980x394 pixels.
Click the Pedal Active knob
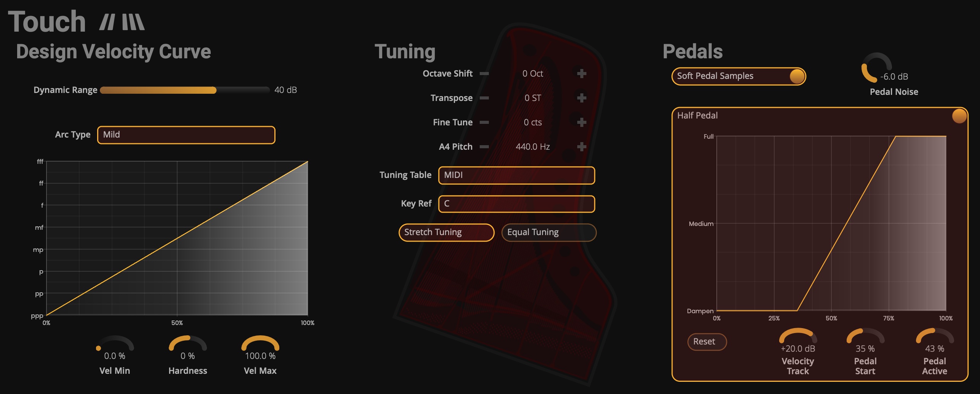pyautogui.click(x=935, y=336)
